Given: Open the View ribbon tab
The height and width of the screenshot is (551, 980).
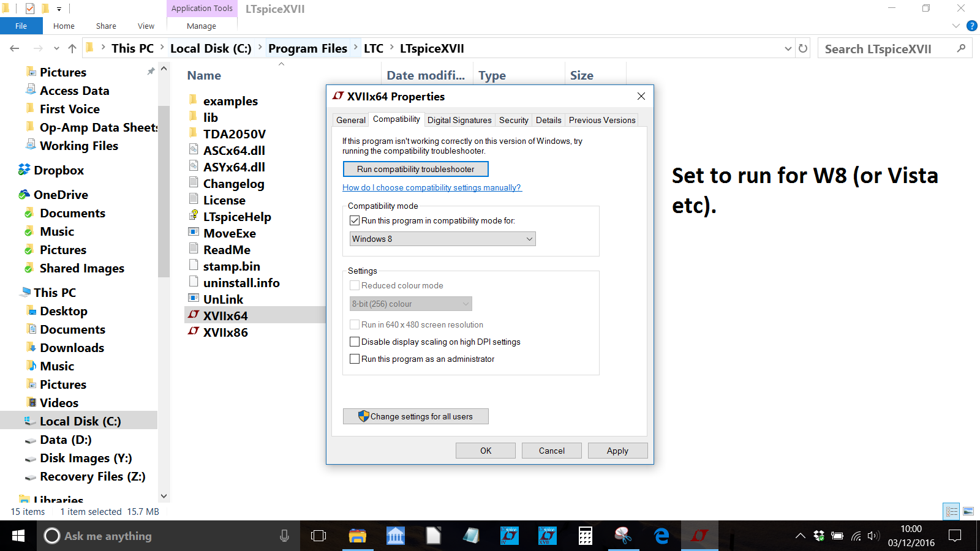Looking at the screenshot, I should click(146, 26).
